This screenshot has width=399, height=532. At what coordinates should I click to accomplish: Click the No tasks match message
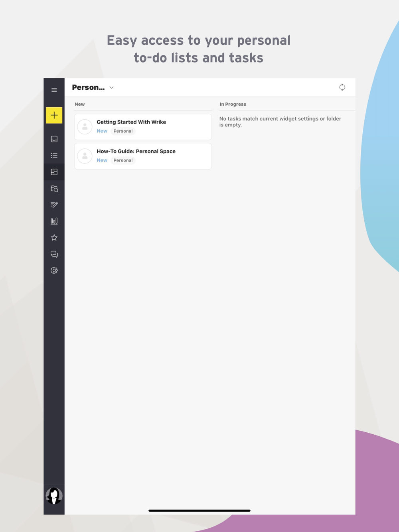[x=280, y=122]
